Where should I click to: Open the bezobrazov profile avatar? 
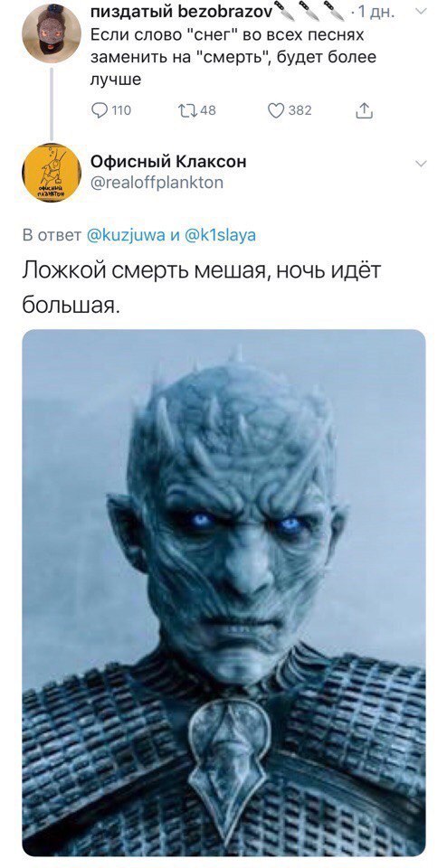(52, 33)
